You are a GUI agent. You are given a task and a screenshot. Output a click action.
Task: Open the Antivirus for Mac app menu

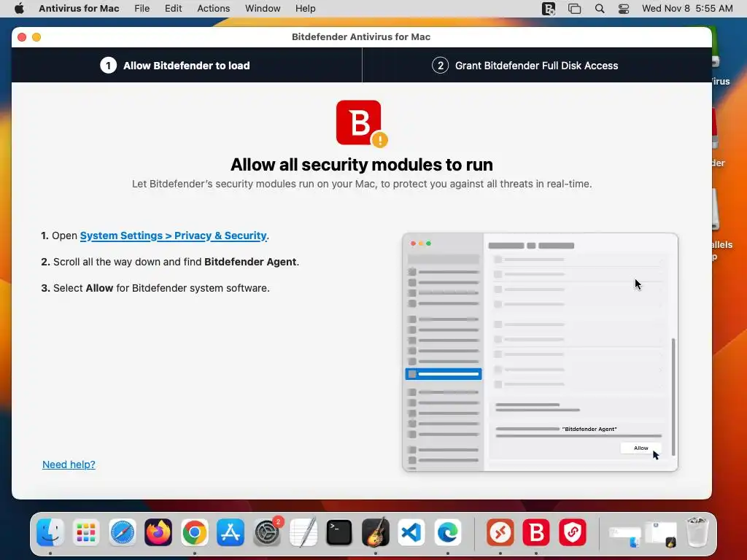pos(79,9)
